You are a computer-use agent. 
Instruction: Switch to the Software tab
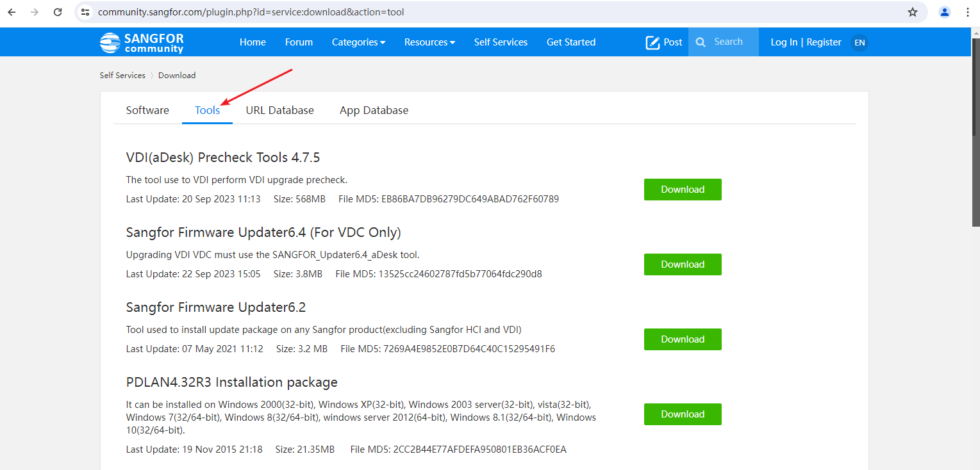147,110
